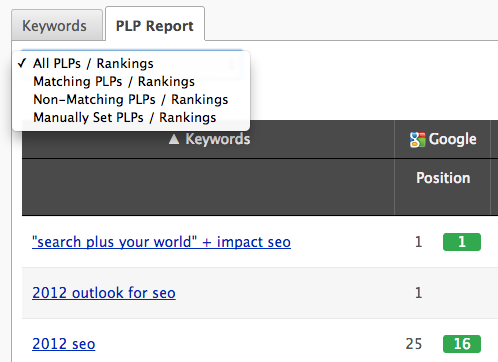
Task: Open the PLP Report tab
Action: (x=155, y=25)
